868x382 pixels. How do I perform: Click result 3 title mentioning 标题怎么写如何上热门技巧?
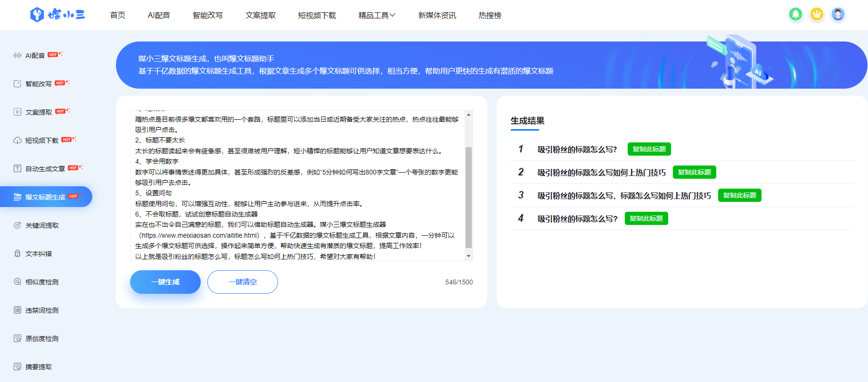tap(624, 196)
